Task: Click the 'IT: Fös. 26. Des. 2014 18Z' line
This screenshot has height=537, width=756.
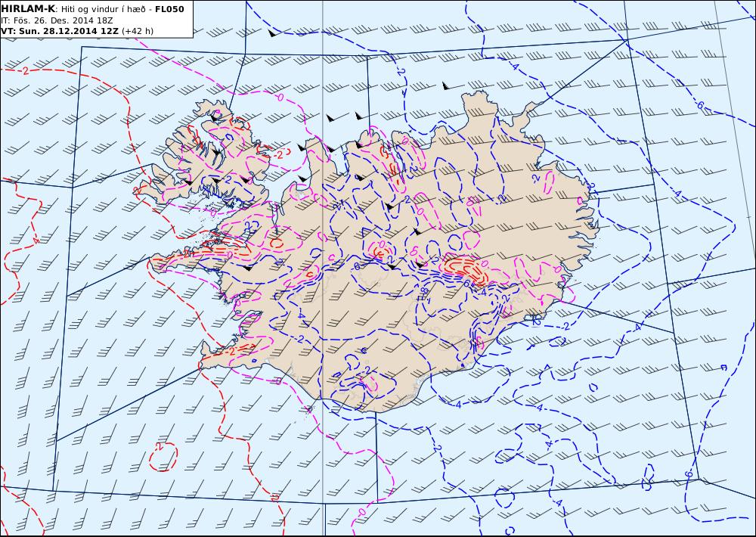Action: [57, 20]
